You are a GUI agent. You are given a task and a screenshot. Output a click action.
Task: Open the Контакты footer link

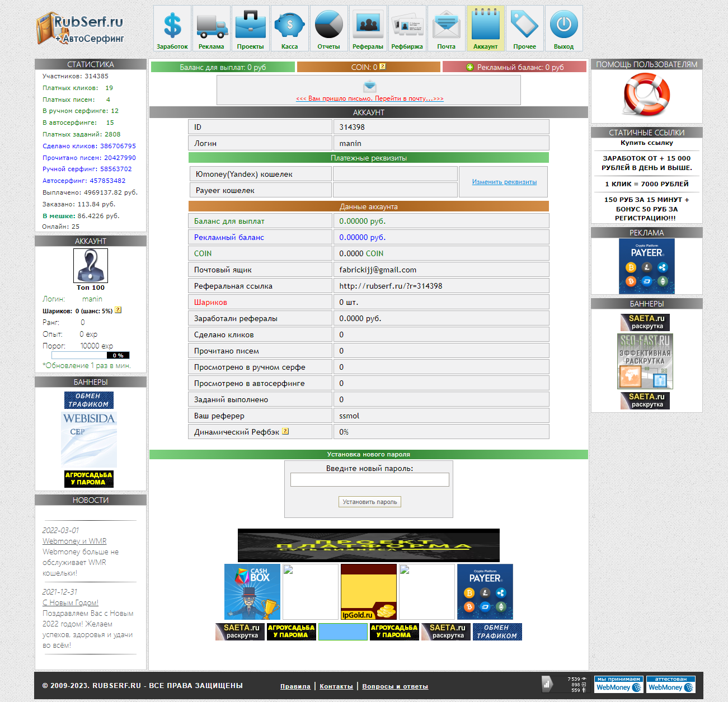tap(336, 686)
